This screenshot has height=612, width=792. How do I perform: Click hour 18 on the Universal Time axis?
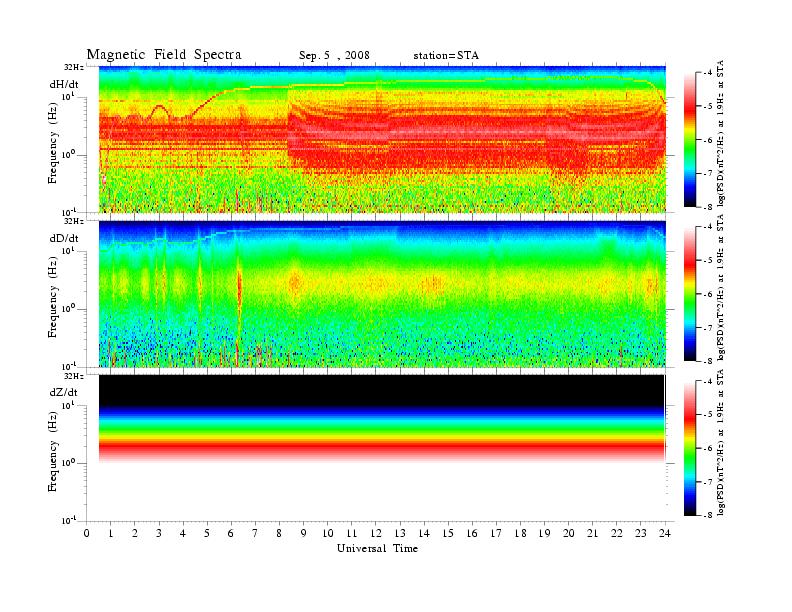pyautogui.click(x=521, y=533)
